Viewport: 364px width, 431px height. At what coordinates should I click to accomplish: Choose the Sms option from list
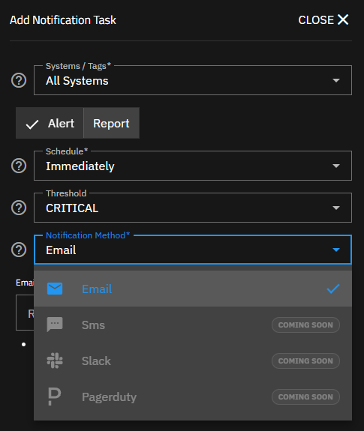193,325
